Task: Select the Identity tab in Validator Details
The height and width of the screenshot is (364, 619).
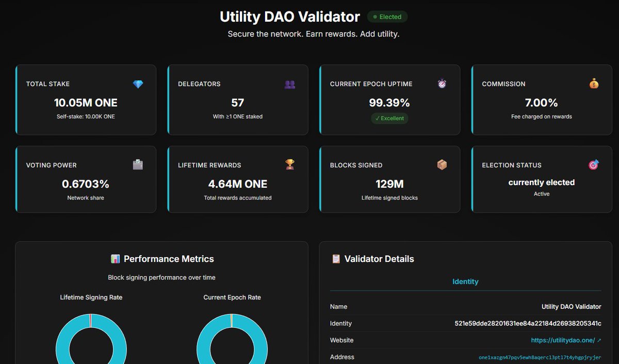Action: point(465,282)
